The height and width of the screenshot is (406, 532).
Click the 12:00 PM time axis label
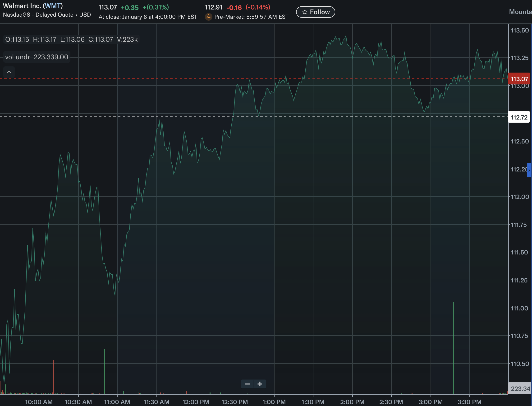point(196,402)
